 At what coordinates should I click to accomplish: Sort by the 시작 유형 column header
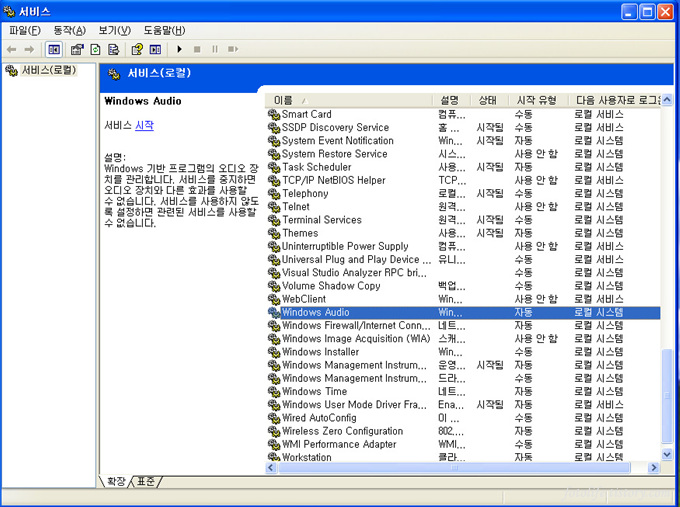(x=538, y=101)
